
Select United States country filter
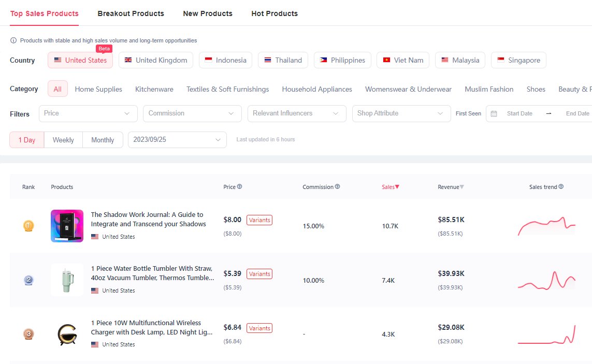80,60
